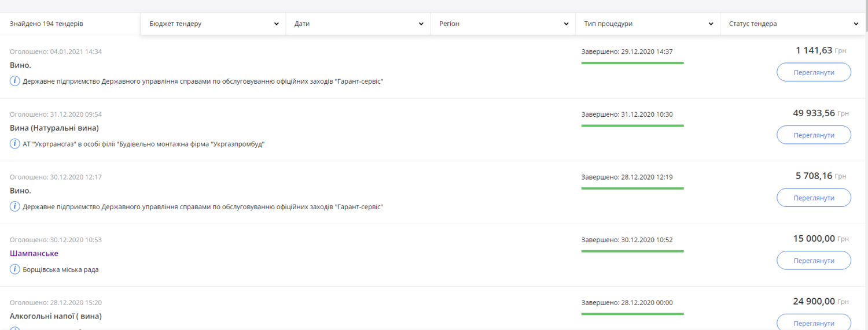Click Переглянути for the 49 933,56 Грн tender
Viewport: 868px width, 330px height.
pos(814,135)
